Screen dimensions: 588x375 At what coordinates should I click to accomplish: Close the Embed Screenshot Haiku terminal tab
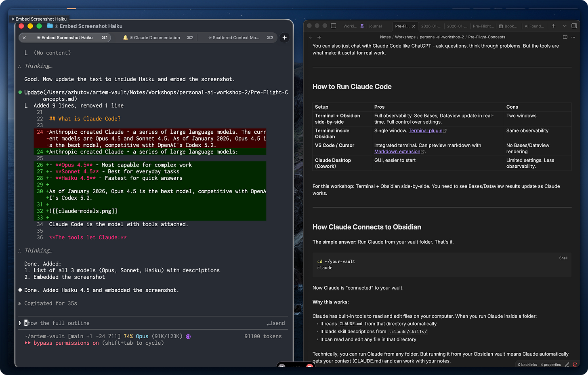click(x=24, y=38)
